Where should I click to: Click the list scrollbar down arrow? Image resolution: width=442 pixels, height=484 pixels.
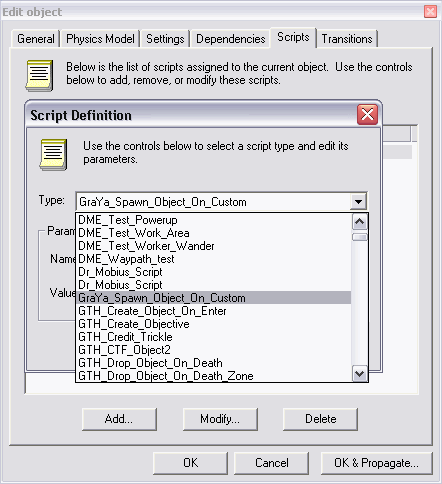point(360,374)
